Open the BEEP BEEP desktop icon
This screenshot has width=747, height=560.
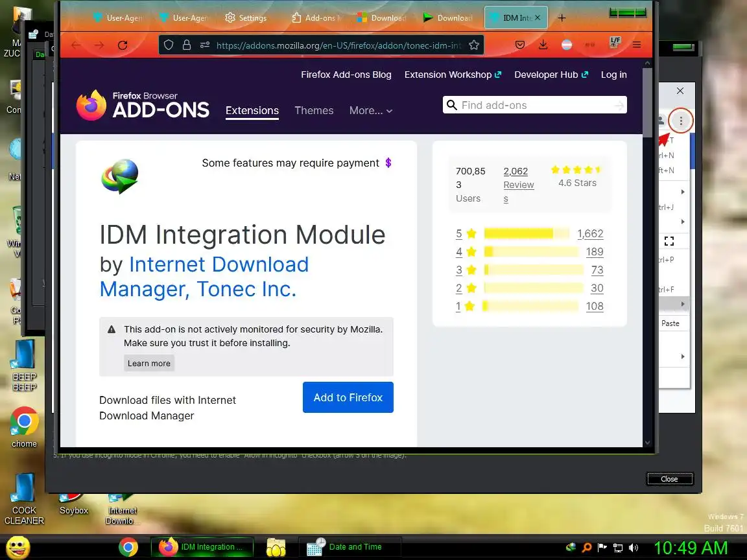[x=24, y=366]
